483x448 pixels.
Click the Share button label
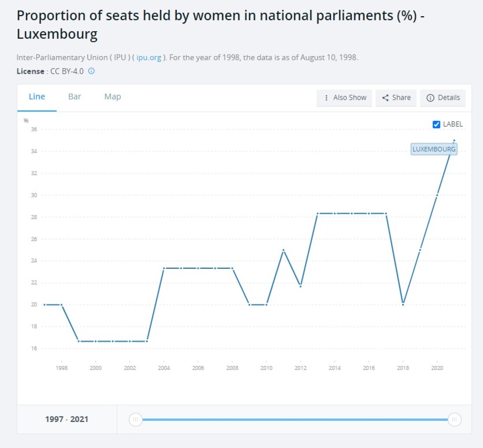coord(401,98)
